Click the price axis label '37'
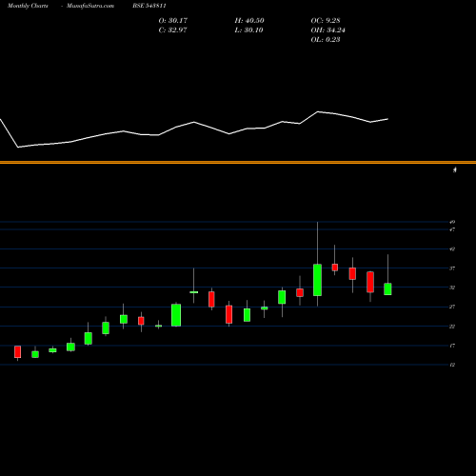This screenshot has height=476, width=476. pos(452,268)
